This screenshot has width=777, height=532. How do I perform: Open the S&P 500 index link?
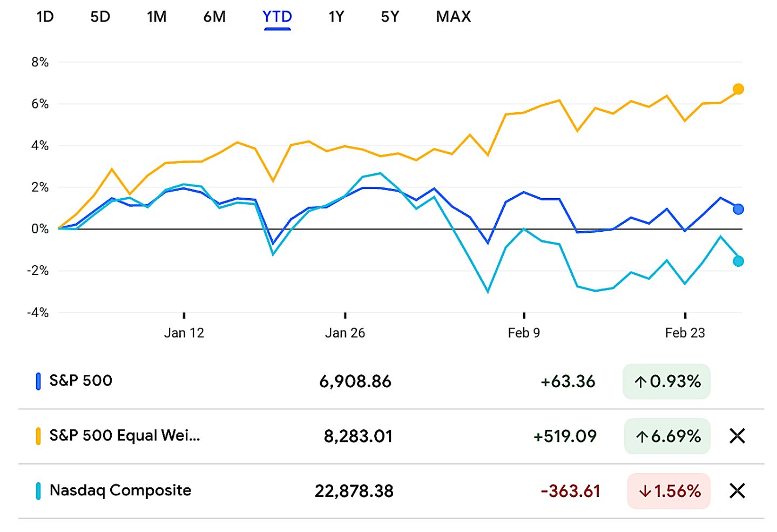point(81,381)
